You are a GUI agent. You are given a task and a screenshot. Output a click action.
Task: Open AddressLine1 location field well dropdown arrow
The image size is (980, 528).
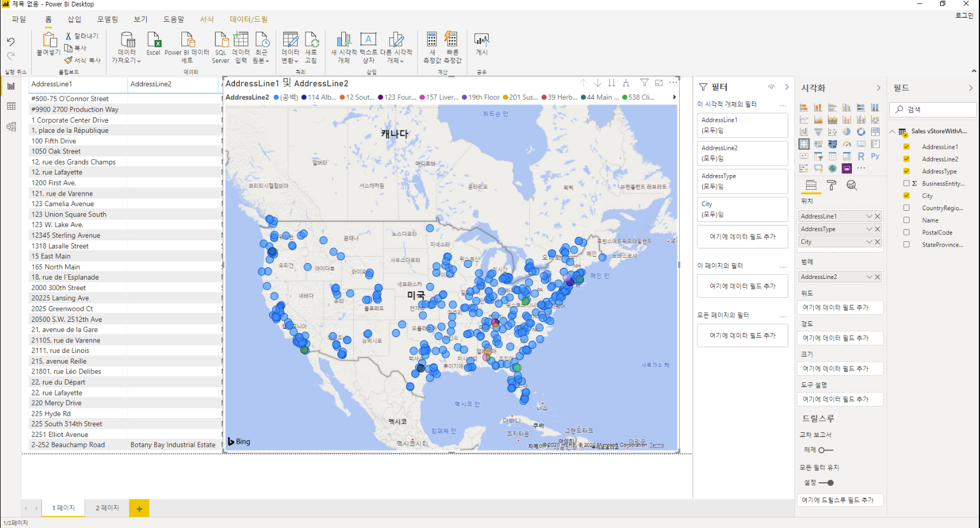869,216
